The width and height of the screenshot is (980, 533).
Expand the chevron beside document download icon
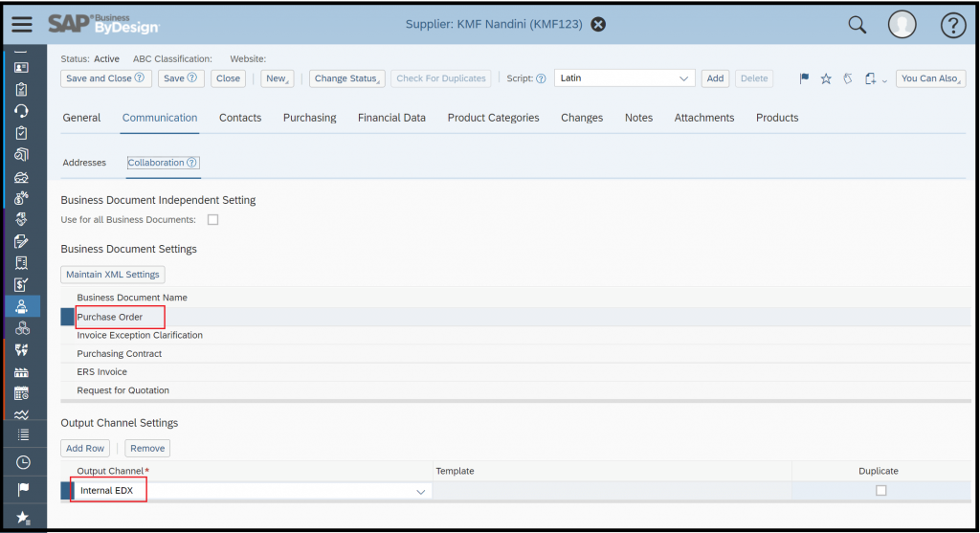(x=884, y=80)
